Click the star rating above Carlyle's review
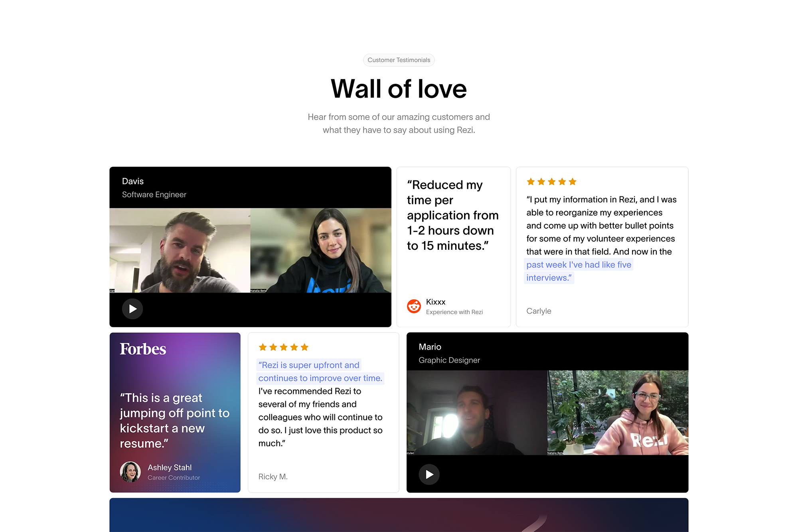This screenshot has height=532, width=798. (551, 182)
